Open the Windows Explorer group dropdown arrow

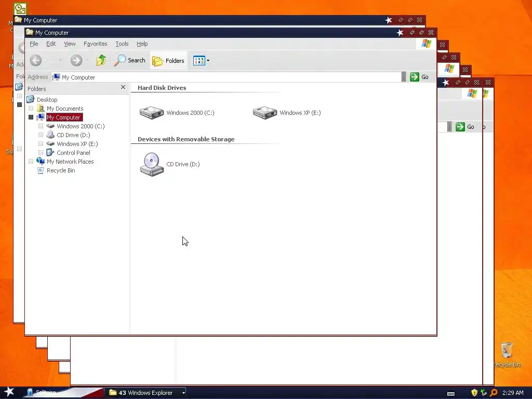pos(183,393)
